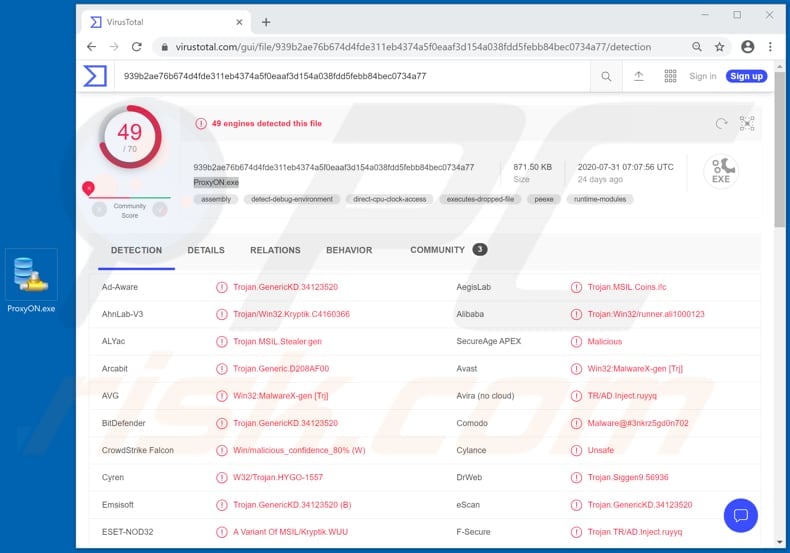Click the 49/70 detection score gauge
This screenshot has width=790, height=553.
130,136
